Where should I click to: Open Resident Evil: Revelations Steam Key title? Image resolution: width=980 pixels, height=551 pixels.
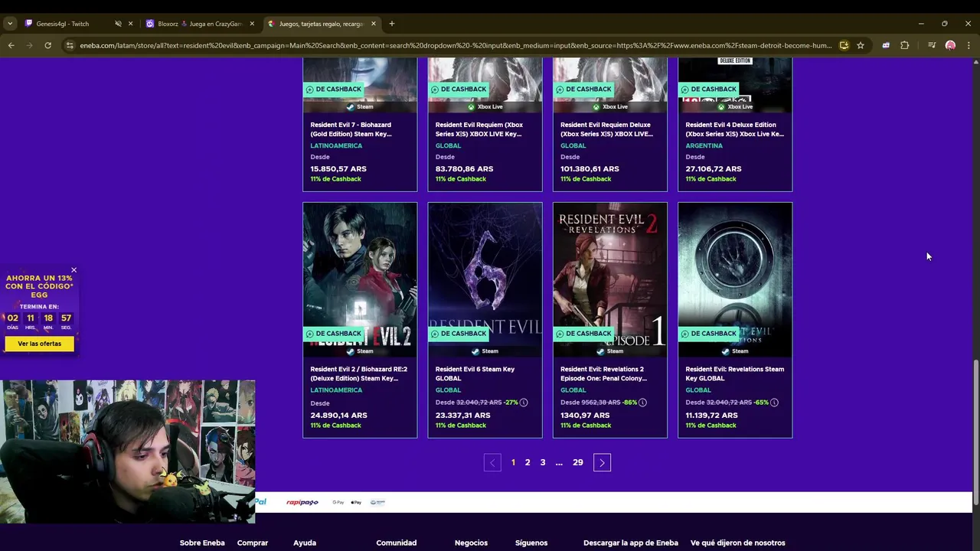click(734, 373)
